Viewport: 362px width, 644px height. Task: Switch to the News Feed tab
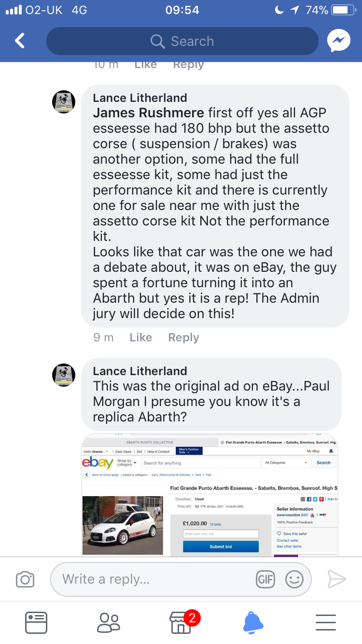tap(36, 623)
